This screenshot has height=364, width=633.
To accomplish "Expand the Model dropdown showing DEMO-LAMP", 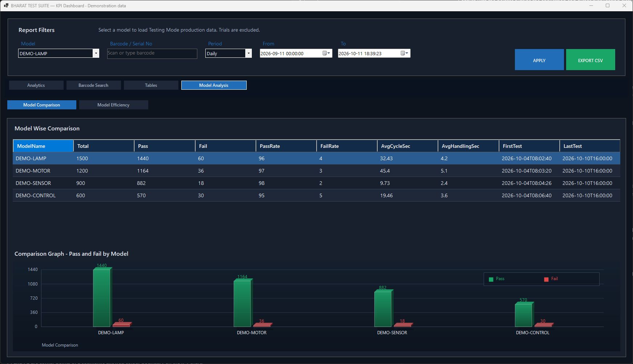I will click(x=96, y=53).
